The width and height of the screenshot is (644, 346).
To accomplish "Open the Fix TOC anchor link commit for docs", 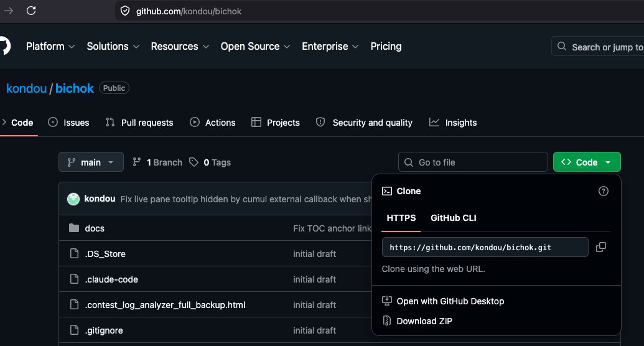I will (332, 228).
